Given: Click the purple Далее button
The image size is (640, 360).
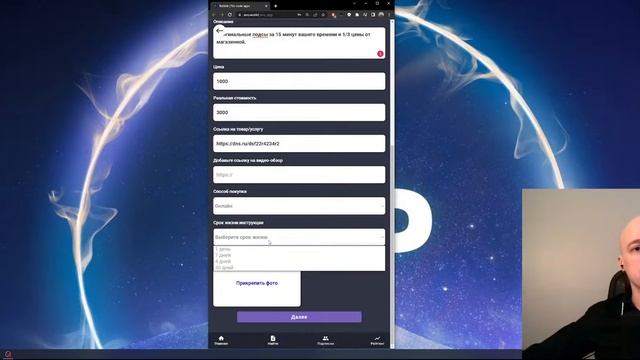Looking at the screenshot, I should 299,317.
